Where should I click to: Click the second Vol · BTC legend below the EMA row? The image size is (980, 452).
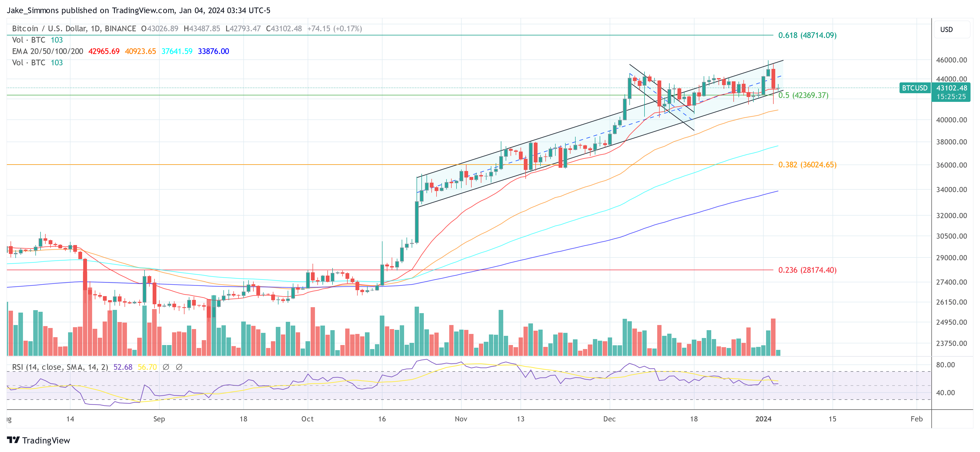[37, 63]
